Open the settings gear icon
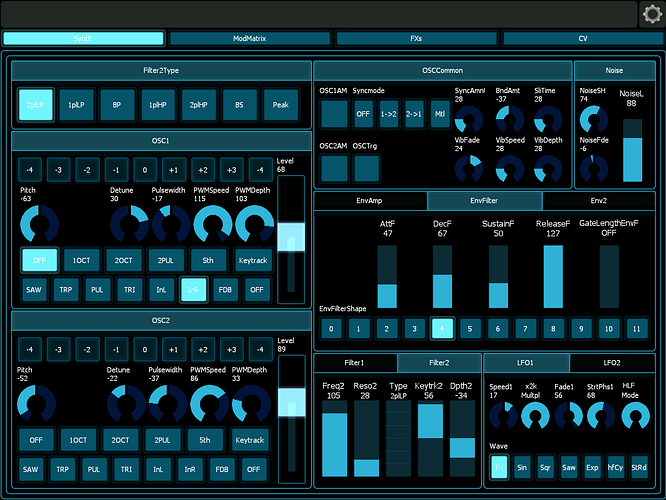The height and width of the screenshot is (500, 666). [x=651, y=14]
